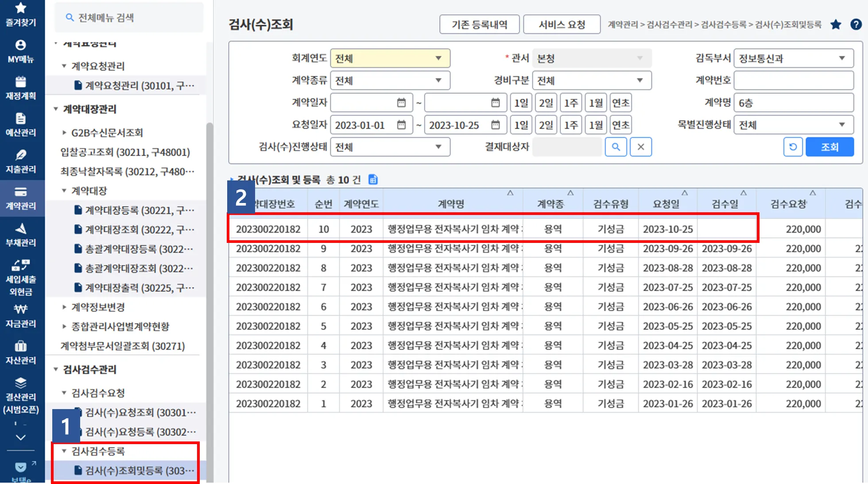Click the reset refresh icon beside 조회
Viewport: 868px width, 484px height.
pyautogui.click(x=793, y=147)
